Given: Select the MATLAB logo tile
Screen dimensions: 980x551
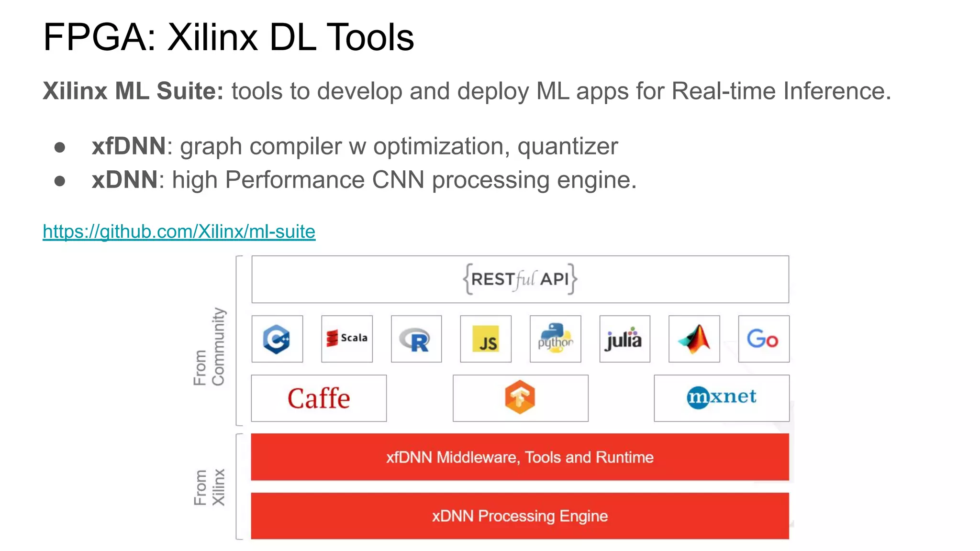Looking at the screenshot, I should [694, 339].
